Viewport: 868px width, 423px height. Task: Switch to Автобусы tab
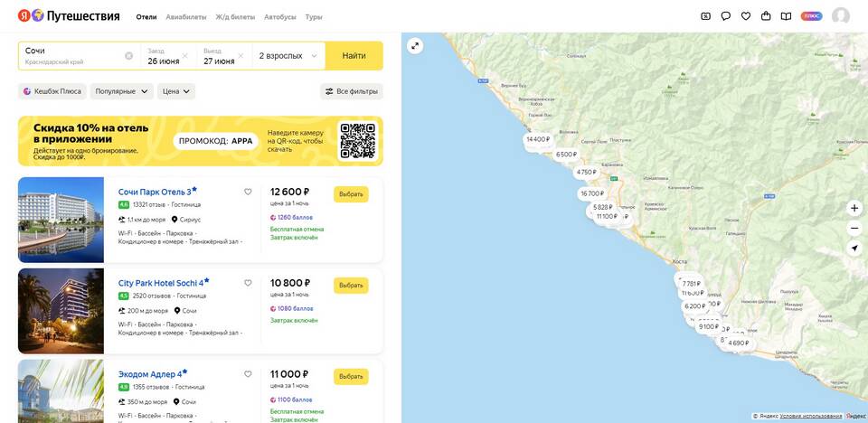coord(280,17)
